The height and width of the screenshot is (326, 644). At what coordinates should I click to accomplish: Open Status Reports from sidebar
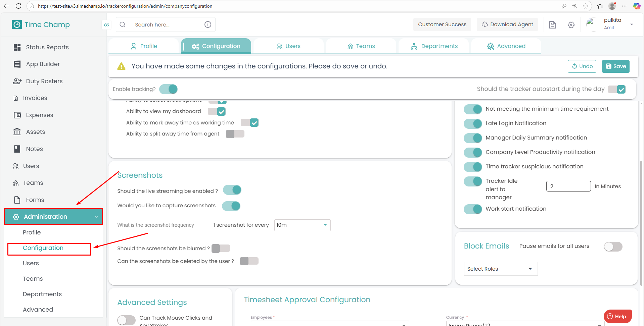pos(47,47)
